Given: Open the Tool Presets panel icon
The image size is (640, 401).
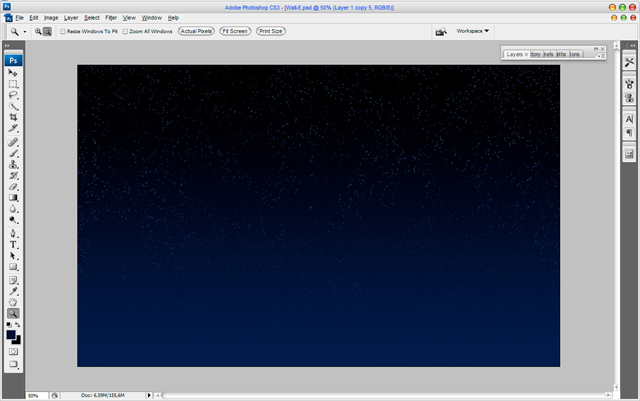Looking at the screenshot, I should (629, 62).
